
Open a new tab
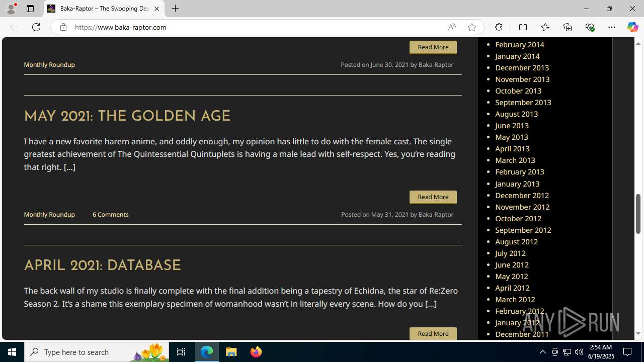(175, 9)
